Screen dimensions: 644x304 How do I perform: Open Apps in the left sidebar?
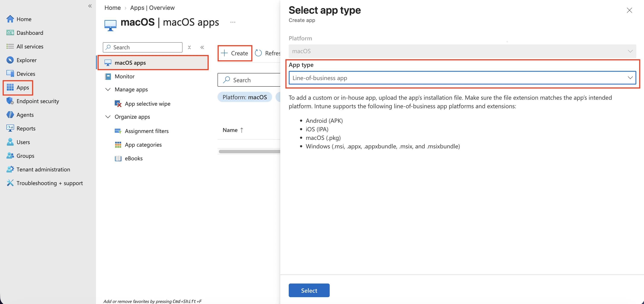18,87
